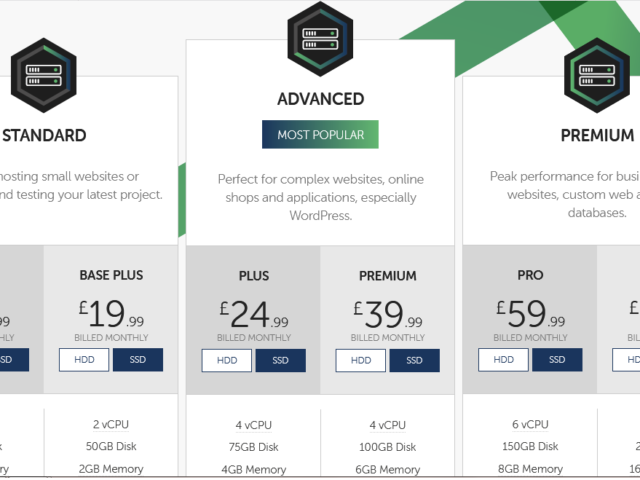The height and width of the screenshot is (480, 640).
Task: Switch Advanced Premium plan to SSD
Action: click(415, 360)
